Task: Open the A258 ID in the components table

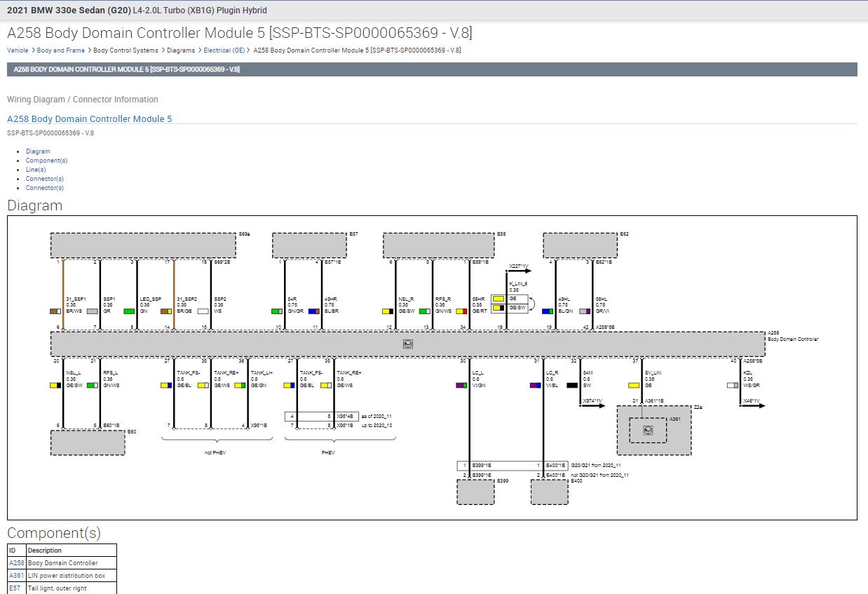Action: 16,563
